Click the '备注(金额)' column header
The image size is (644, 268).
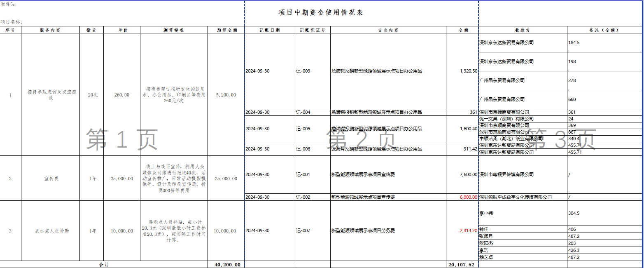coord(604,30)
